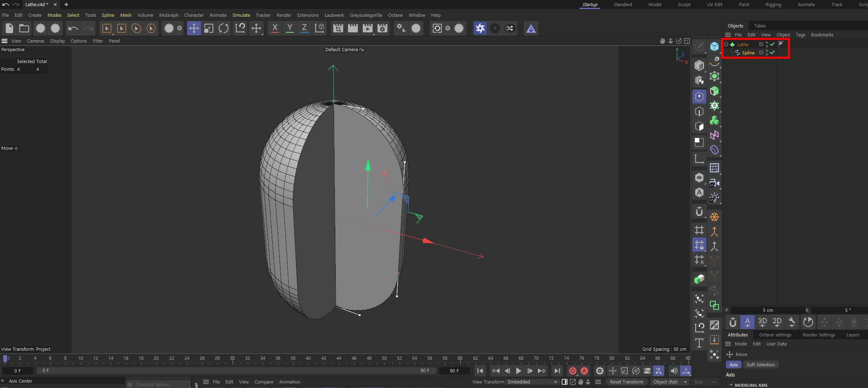Select the Scale tool
This screenshot has height=388, width=868.
tap(209, 28)
